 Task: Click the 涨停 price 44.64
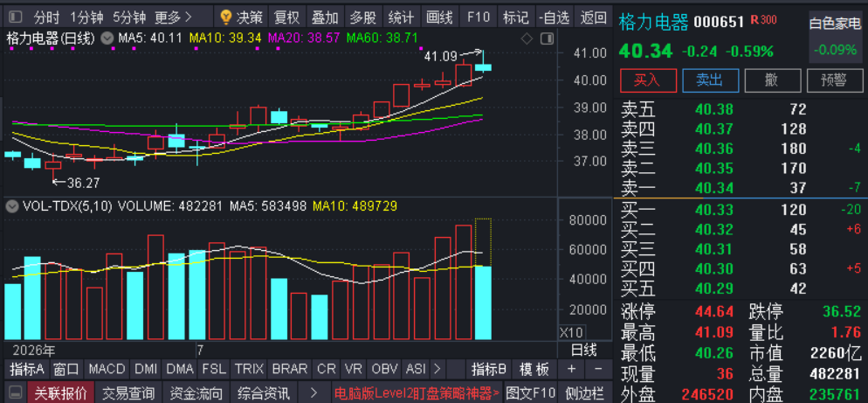click(x=713, y=312)
